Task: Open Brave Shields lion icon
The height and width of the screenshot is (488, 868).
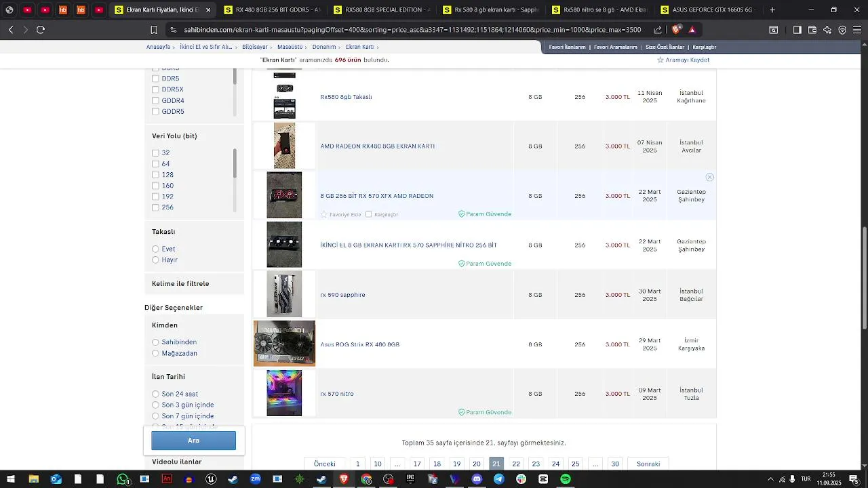Action: coord(676,30)
